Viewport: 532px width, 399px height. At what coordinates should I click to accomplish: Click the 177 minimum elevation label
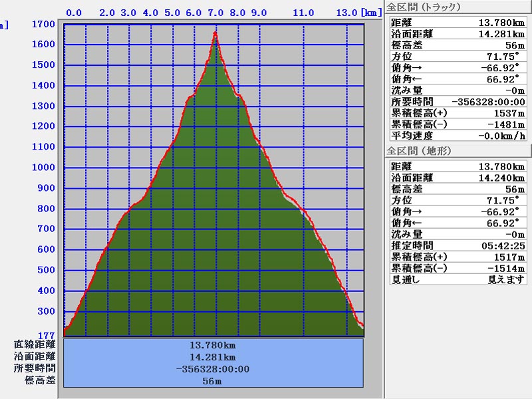45,334
